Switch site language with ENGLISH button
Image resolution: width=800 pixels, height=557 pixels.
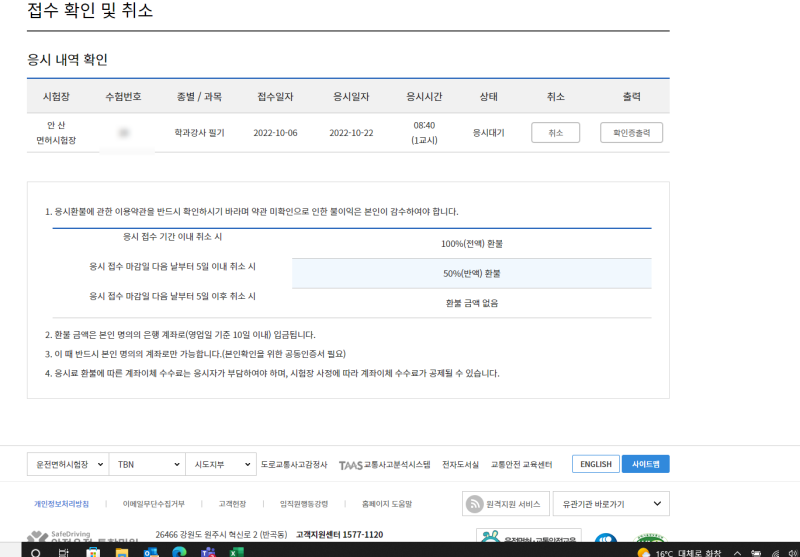595,464
